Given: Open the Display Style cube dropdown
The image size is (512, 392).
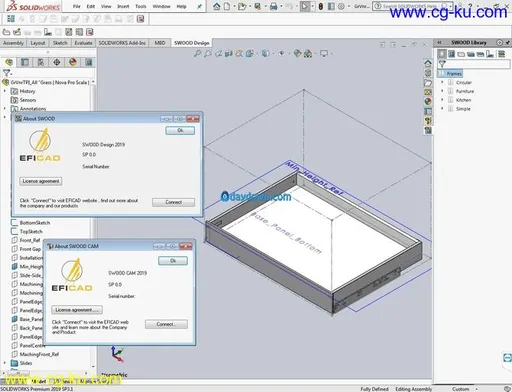Looking at the screenshot, I should (266, 53).
